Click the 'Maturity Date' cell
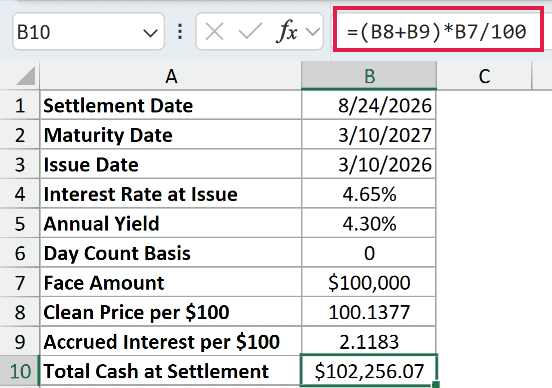552x388 pixels. tap(171, 135)
